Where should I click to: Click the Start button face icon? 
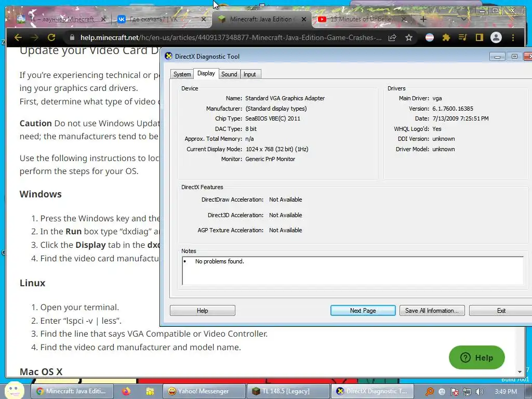click(x=14, y=391)
